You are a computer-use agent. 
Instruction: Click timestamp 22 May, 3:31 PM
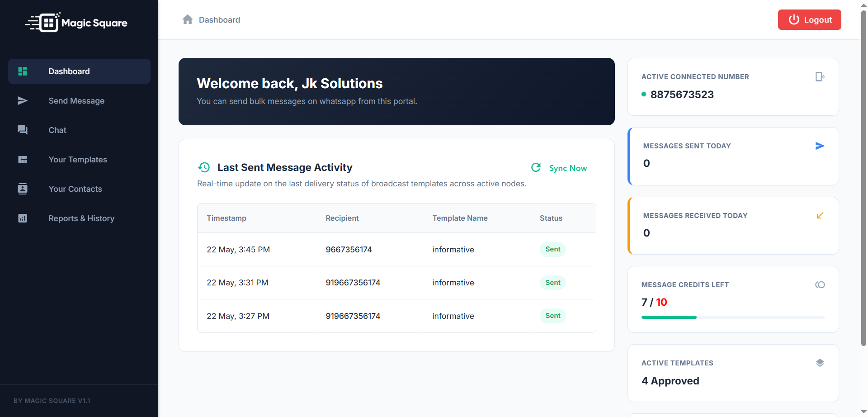(237, 283)
